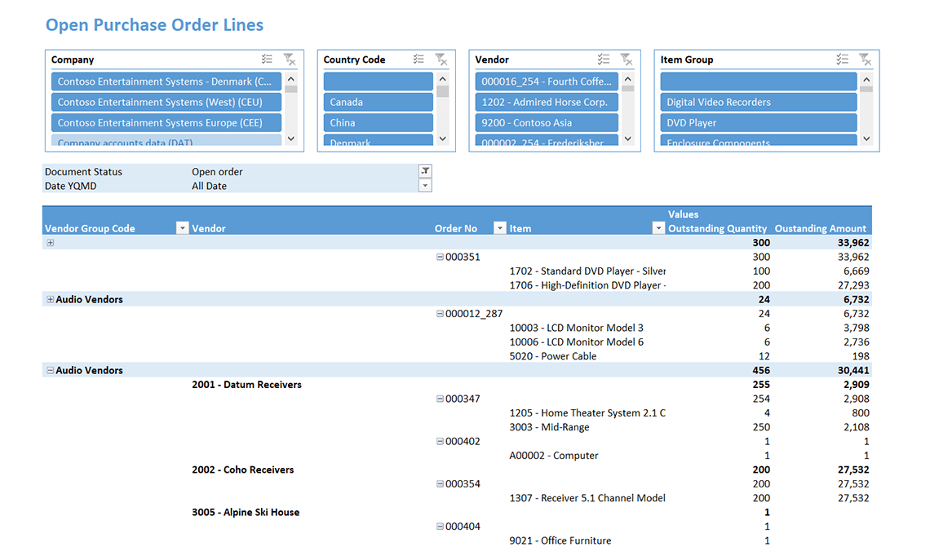This screenshot has width=930, height=560.
Task: Clear the Item Group slicer filter
Action: (x=866, y=60)
